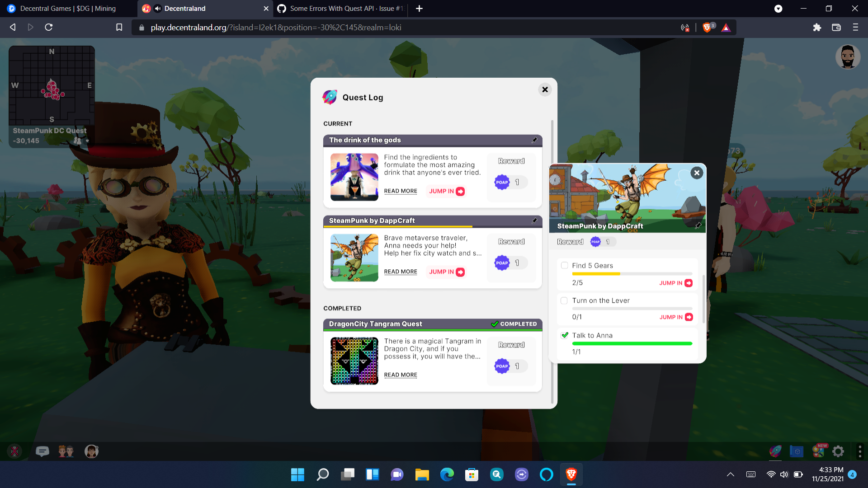Open the avatar profile picture in the corner
The height and width of the screenshot is (488, 868).
(x=848, y=56)
